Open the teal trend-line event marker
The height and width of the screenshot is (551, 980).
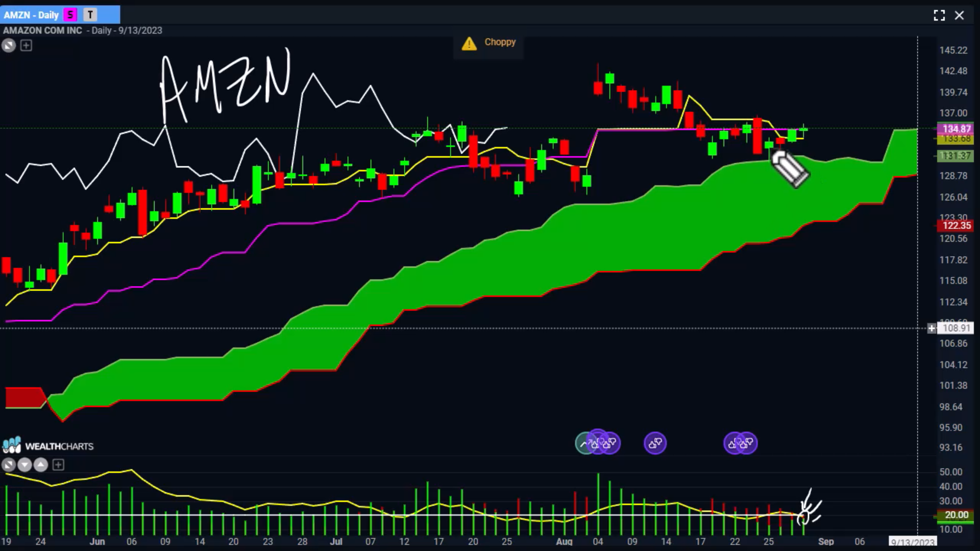click(584, 443)
